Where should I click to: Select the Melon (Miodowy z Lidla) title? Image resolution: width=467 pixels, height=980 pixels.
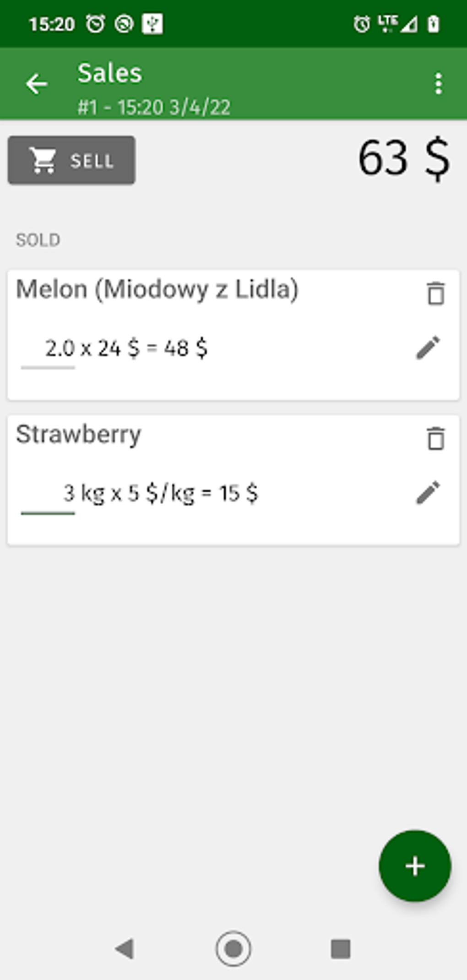pyautogui.click(x=157, y=289)
